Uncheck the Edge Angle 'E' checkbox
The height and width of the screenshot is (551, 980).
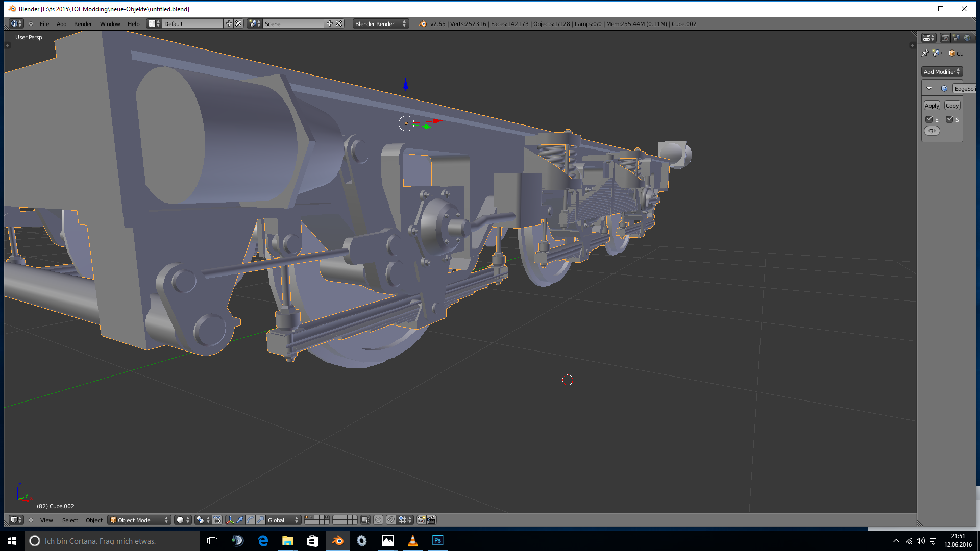(x=929, y=119)
